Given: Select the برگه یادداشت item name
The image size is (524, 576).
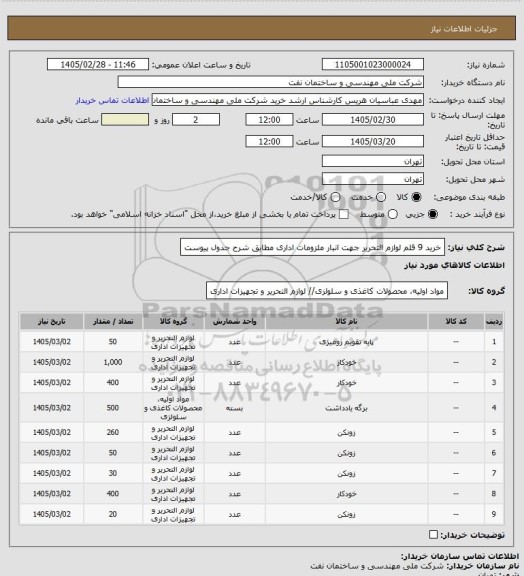Looking at the screenshot, I should pyautogui.click(x=346, y=408).
